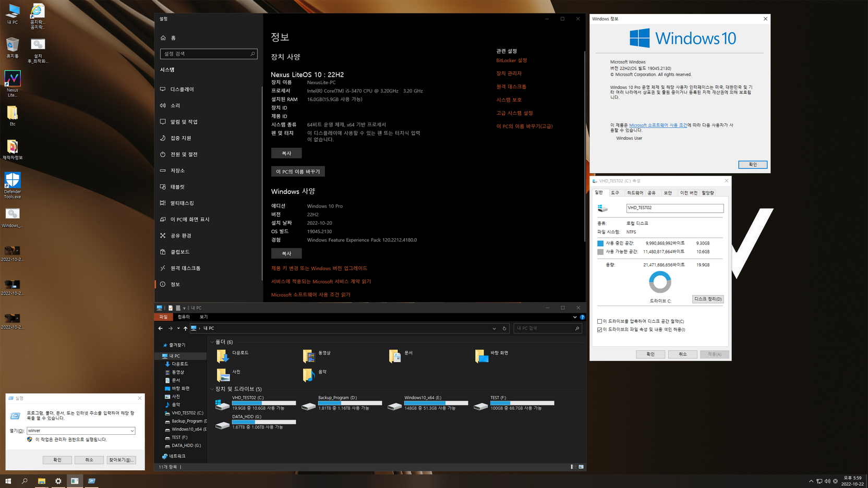
Task: Refresh the File Explorer address bar
Action: coord(504,328)
